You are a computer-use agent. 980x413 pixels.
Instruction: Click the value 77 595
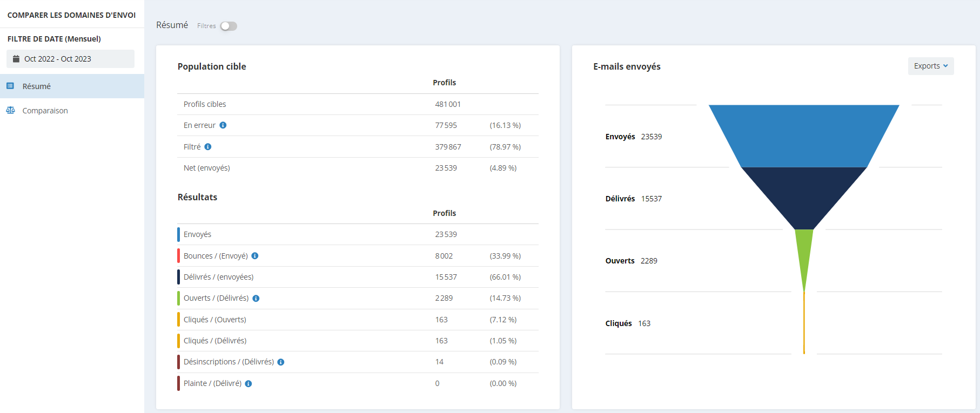[446, 125]
